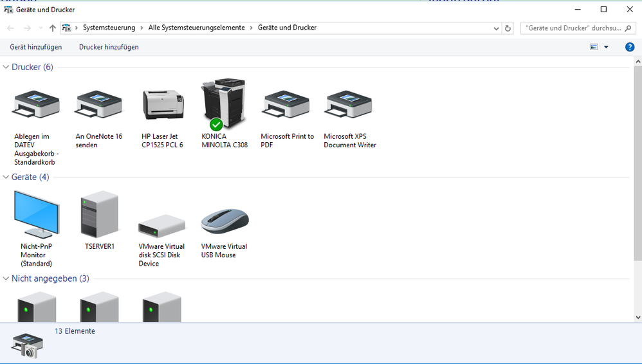
Task: Expand the chevron before Systemsteuerung breadcrumb
Action: [76, 28]
